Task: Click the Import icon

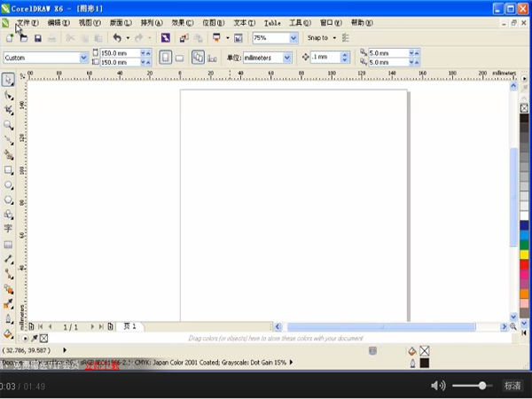Action: point(184,38)
